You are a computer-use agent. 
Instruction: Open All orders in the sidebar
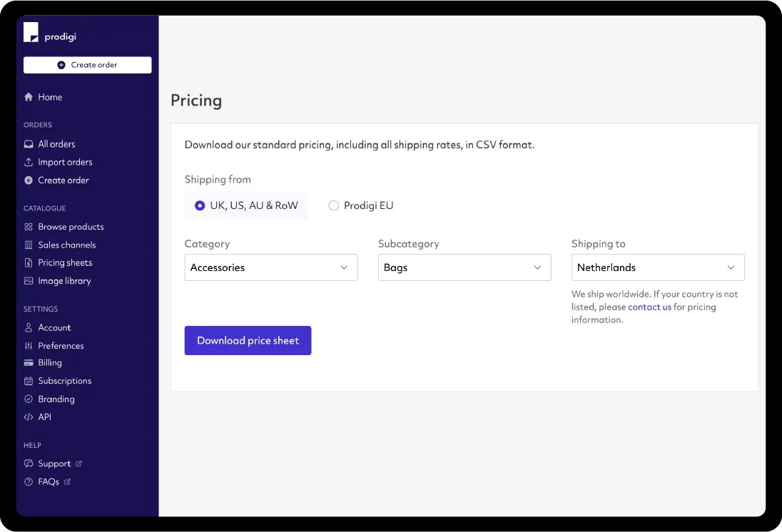49,144
